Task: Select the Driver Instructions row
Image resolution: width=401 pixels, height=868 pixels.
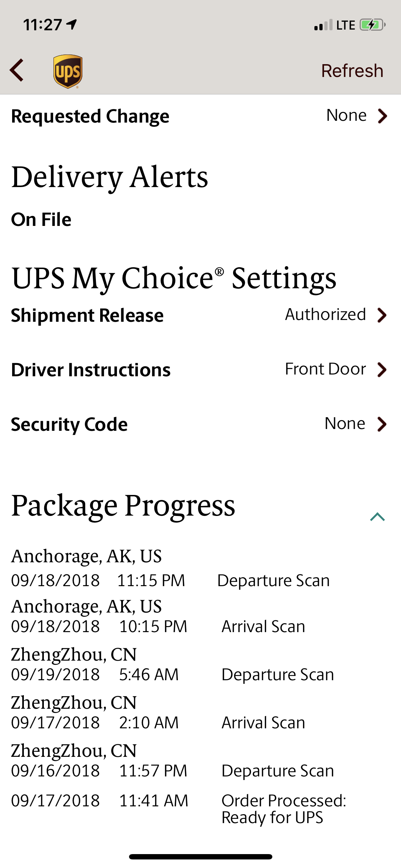Action: [200, 370]
